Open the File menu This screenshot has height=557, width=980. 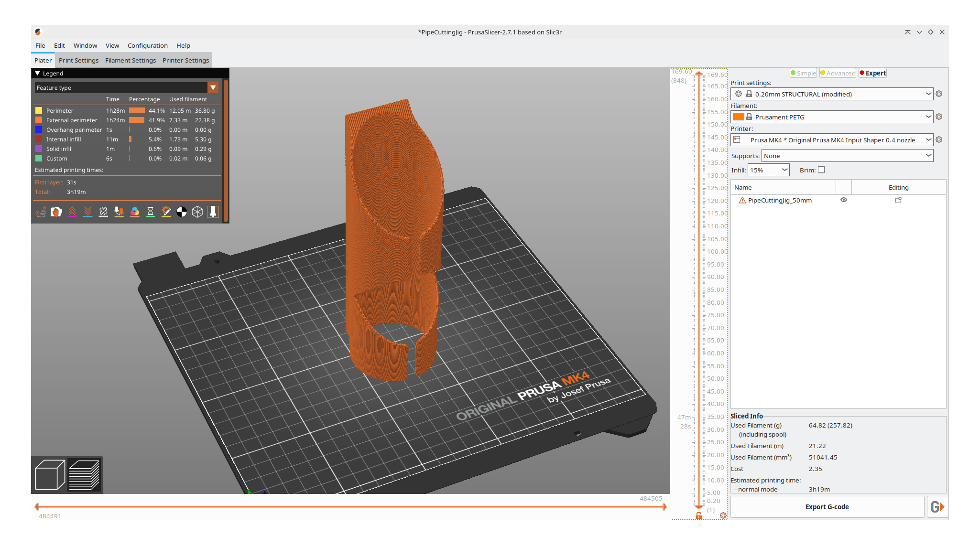point(40,46)
